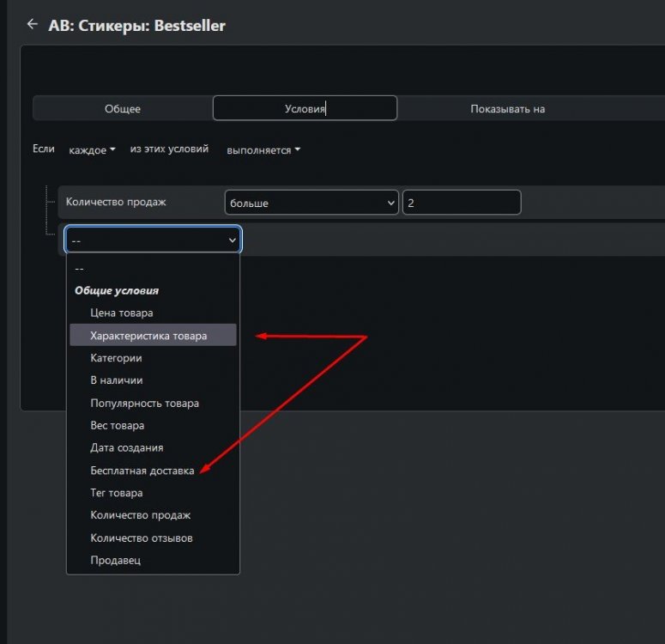Expand the каждое dropdown
The width and height of the screenshot is (665, 644).
point(92,150)
